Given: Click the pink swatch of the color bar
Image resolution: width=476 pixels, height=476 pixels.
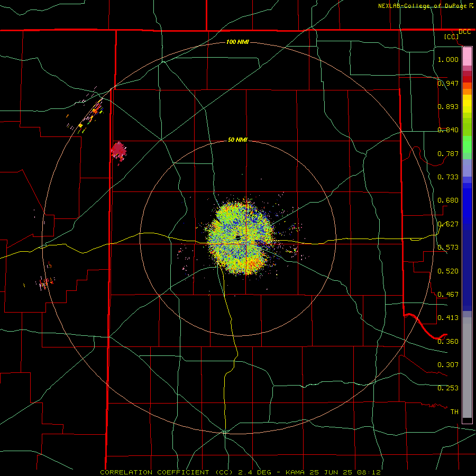Looking at the screenshot, I should [467, 57].
